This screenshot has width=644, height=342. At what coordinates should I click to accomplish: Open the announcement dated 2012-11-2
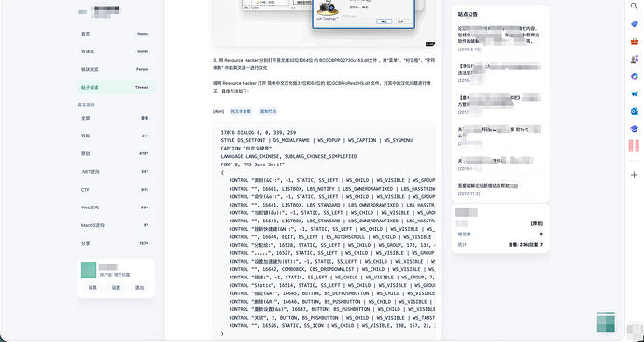click(500, 189)
